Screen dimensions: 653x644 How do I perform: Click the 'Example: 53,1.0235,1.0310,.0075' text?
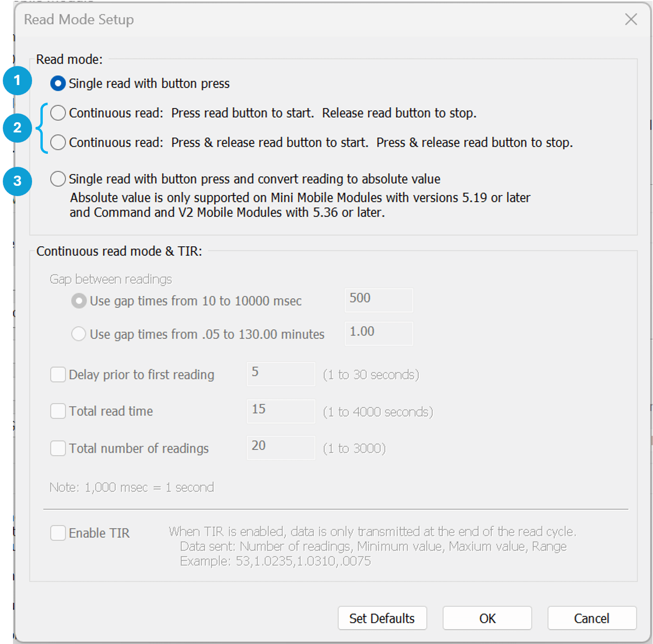(276, 561)
